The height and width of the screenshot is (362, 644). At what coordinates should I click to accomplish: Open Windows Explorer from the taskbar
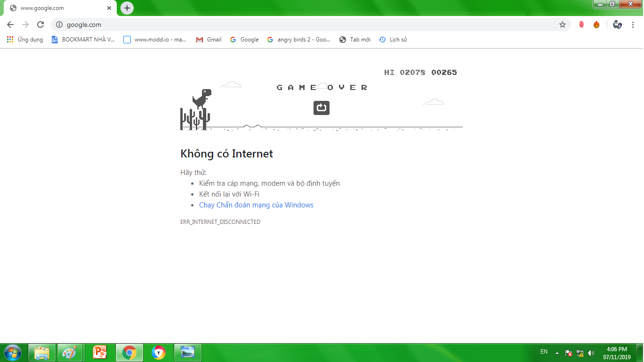pos(42,353)
